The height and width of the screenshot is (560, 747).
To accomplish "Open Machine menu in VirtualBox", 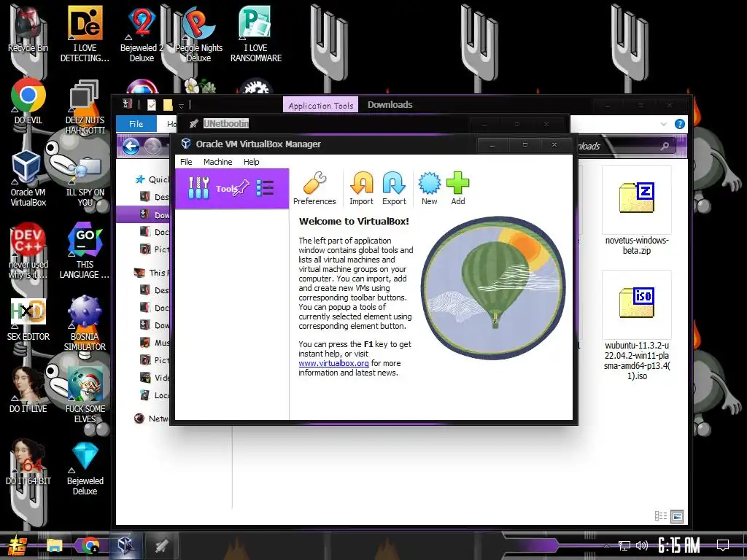I will [x=217, y=162].
